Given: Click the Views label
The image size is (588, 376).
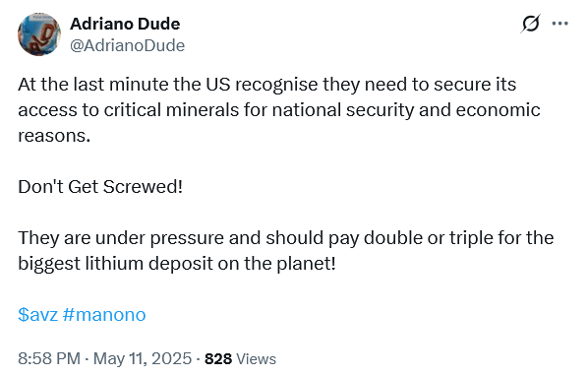Looking at the screenshot, I should point(257,359).
